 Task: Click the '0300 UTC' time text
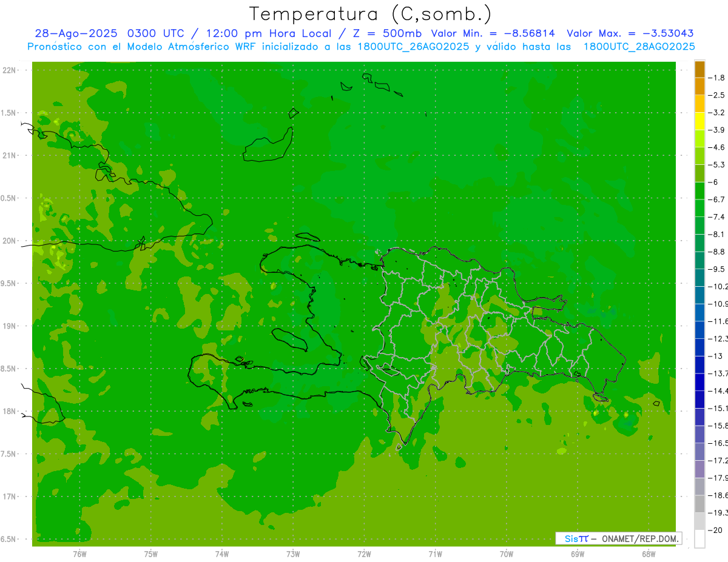158,33
